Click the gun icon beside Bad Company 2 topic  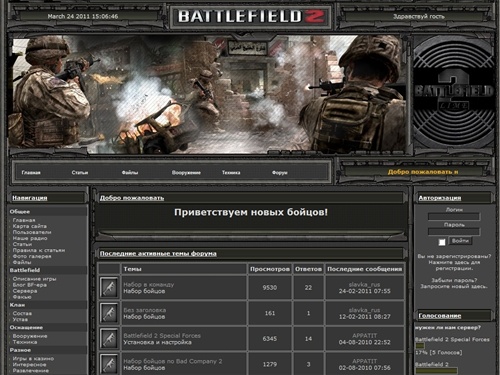coord(109,364)
